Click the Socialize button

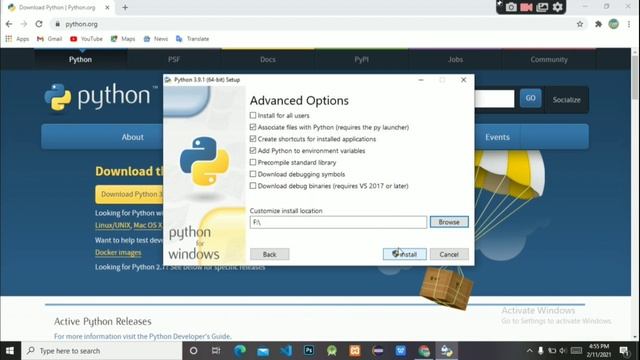tap(567, 100)
